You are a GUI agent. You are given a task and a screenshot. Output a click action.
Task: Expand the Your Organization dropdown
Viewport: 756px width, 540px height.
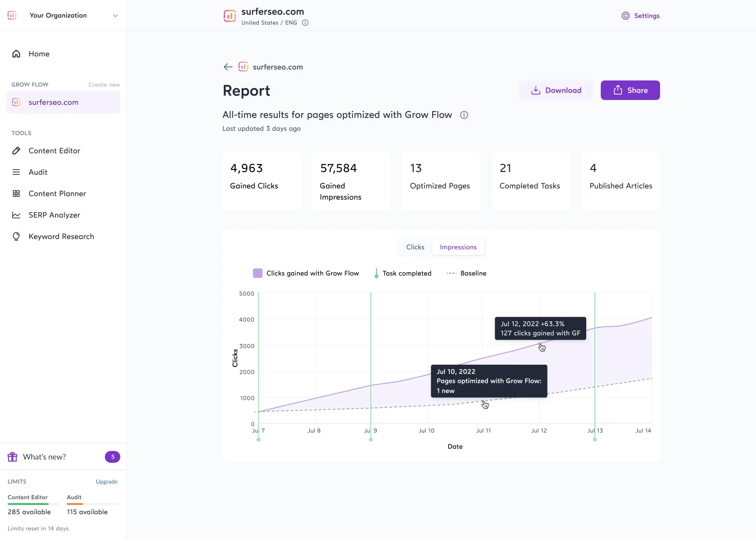pos(115,16)
